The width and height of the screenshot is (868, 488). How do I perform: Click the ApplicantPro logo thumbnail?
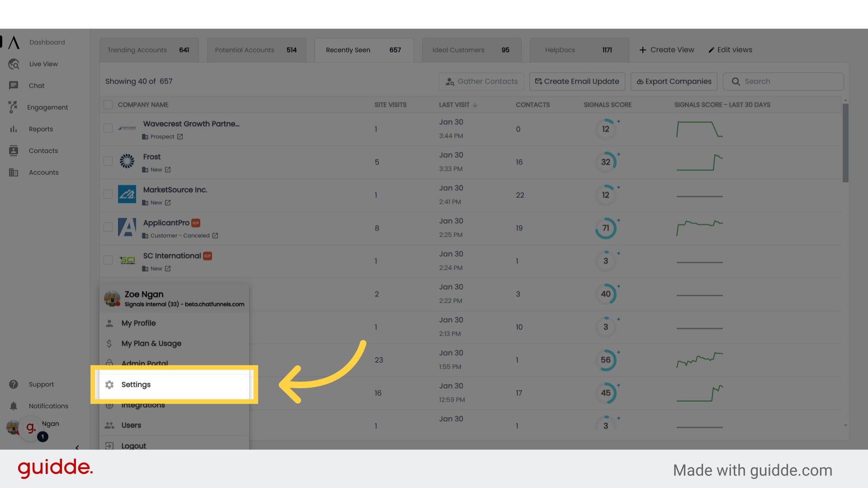point(127,227)
